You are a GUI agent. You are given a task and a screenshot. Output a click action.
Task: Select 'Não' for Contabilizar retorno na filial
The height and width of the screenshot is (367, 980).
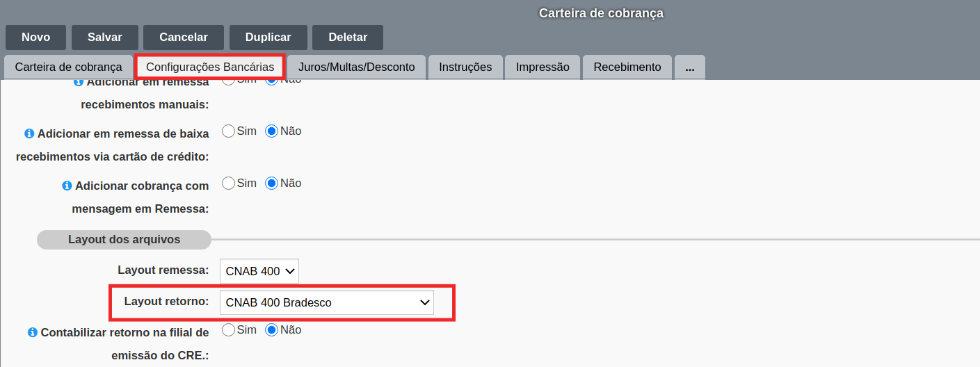[x=272, y=329]
